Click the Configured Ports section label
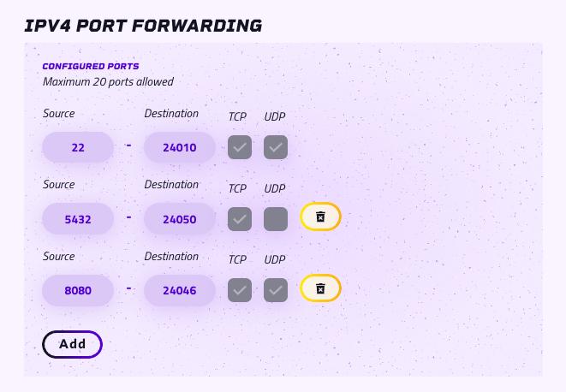The image size is (566, 392). 91,67
